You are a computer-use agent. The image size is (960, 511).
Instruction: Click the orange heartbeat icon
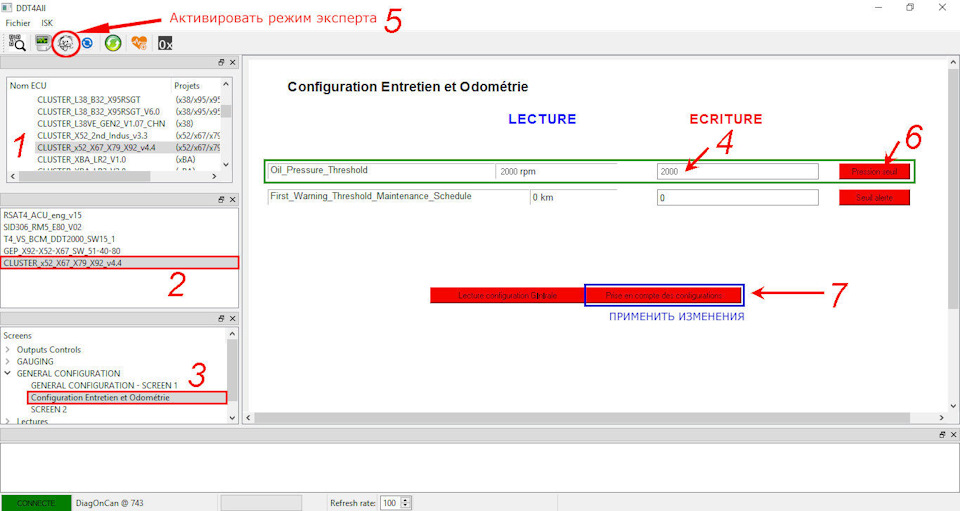tap(139, 43)
